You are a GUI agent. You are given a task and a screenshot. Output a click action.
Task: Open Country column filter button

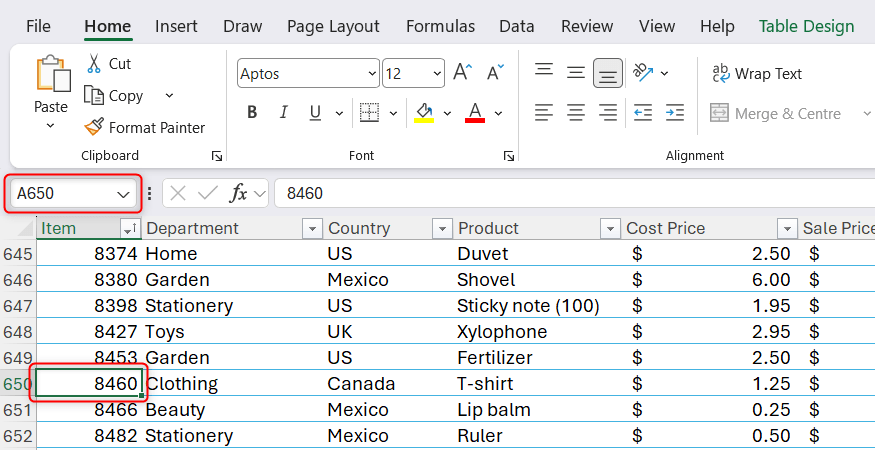tap(442, 228)
